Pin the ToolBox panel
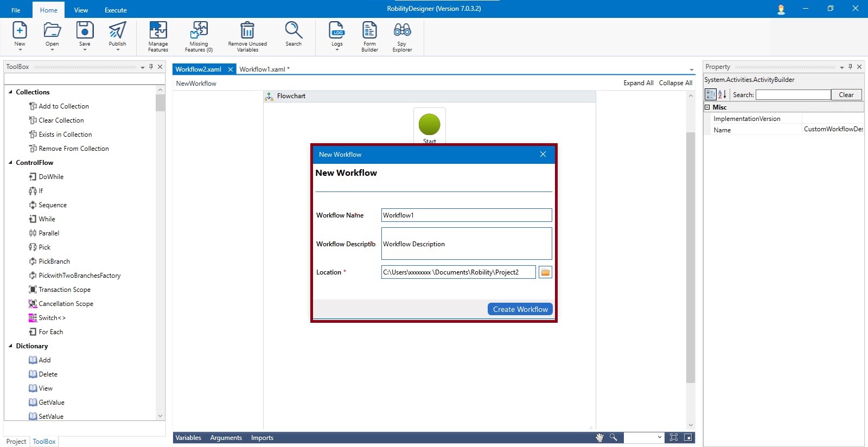This screenshot has height=447, width=868. [151, 67]
